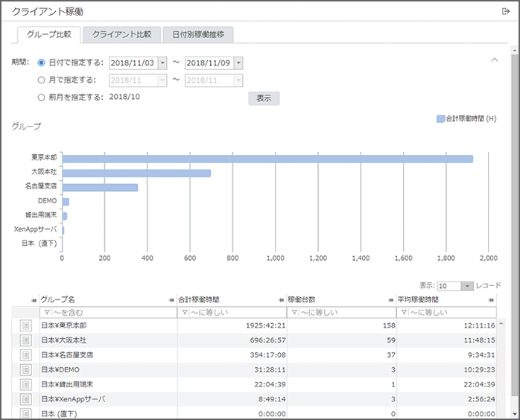The image size is (520, 420).
Task: Open detail icon for 日本¥大阪本社 row
Action: [x=25, y=340]
